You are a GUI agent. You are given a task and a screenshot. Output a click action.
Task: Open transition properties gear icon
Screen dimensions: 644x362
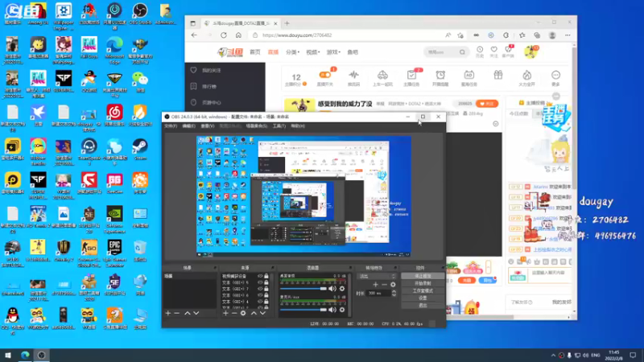393,285
